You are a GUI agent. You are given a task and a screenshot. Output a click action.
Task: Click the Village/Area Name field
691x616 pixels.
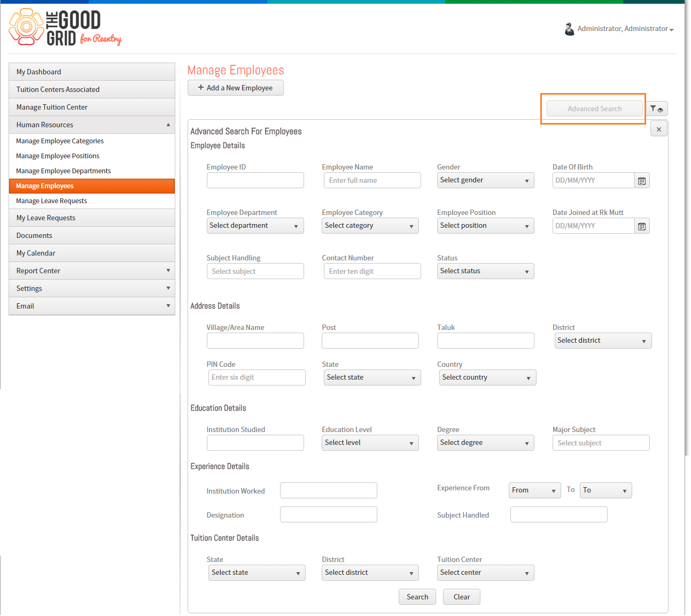coord(255,341)
